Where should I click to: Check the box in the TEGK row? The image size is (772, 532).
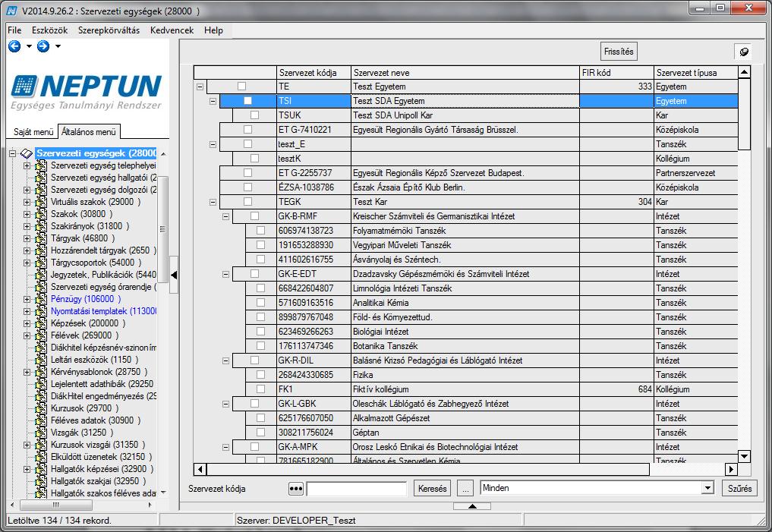tap(247, 202)
